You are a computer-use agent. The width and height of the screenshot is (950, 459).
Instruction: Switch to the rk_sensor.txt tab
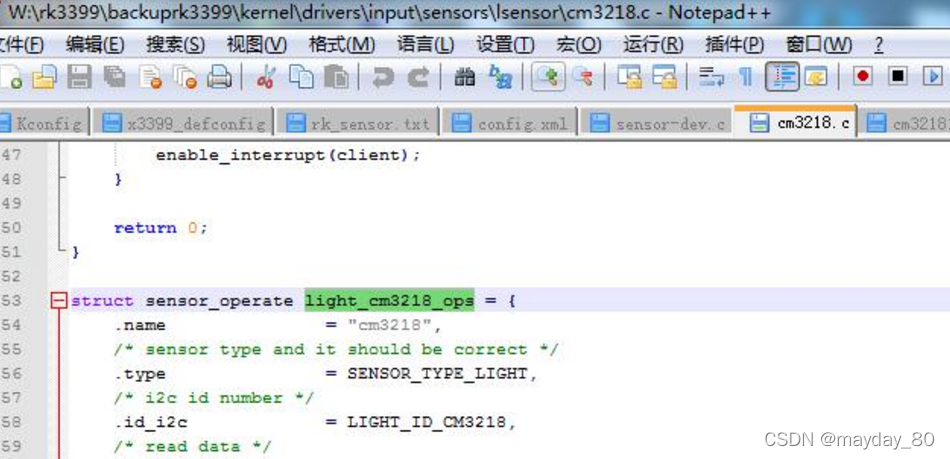[357, 124]
